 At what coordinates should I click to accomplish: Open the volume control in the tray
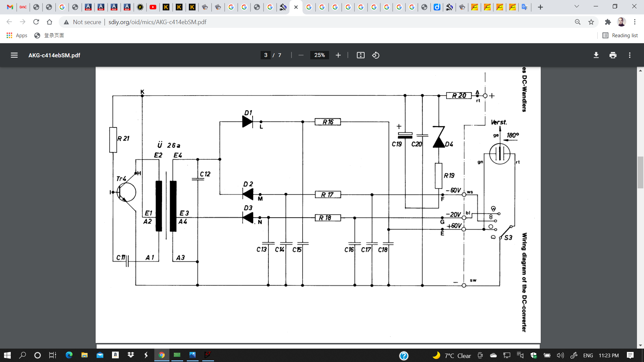tap(560, 355)
